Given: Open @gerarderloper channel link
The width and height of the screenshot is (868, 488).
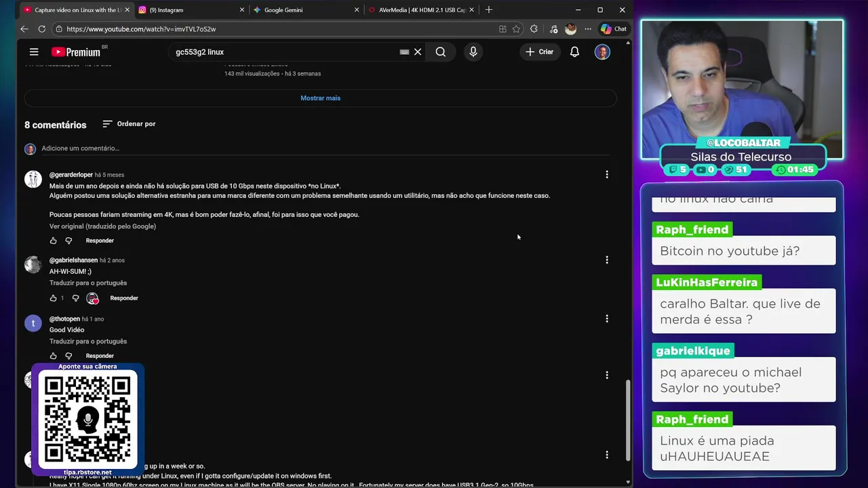Looking at the screenshot, I should [x=71, y=175].
